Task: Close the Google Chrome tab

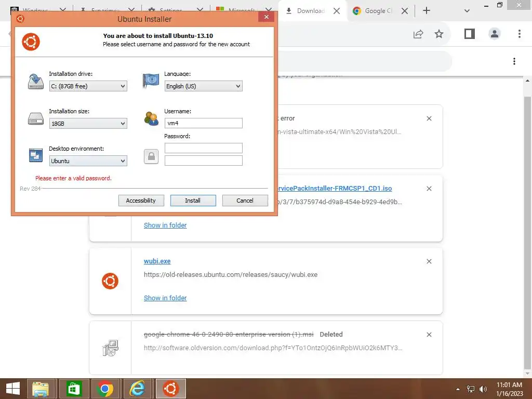Action: click(x=404, y=11)
